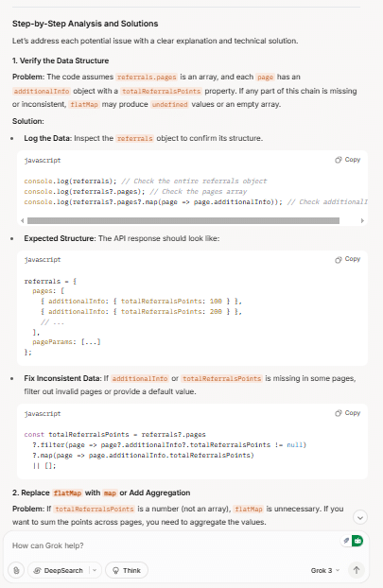Click the Copy label on first code block

(352, 160)
